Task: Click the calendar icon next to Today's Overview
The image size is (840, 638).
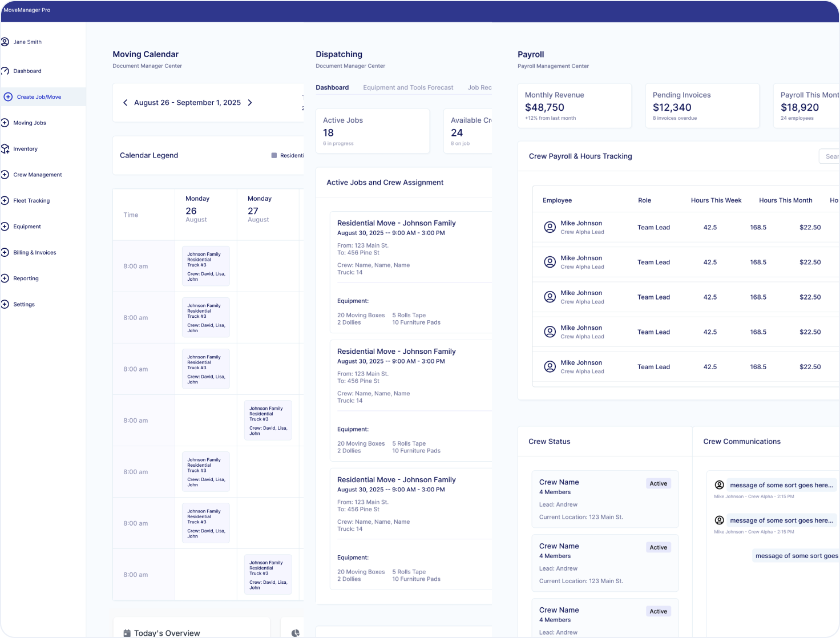Action: pyautogui.click(x=127, y=633)
